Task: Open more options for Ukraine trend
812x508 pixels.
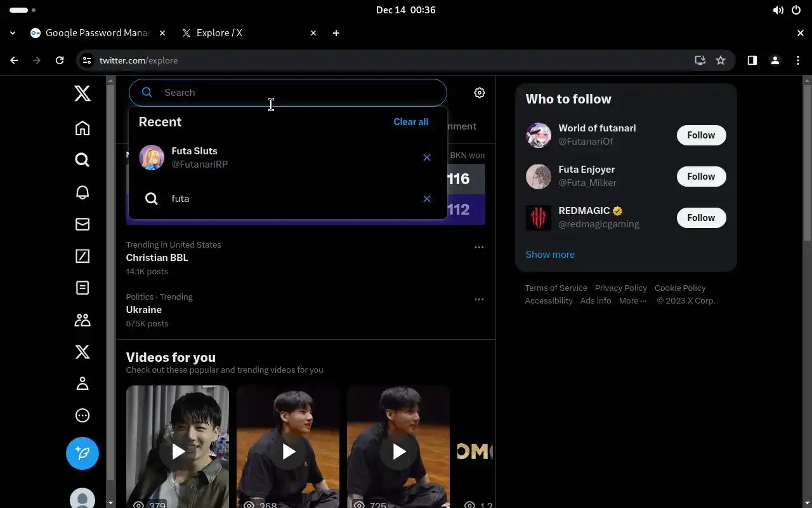Action: 479,300
